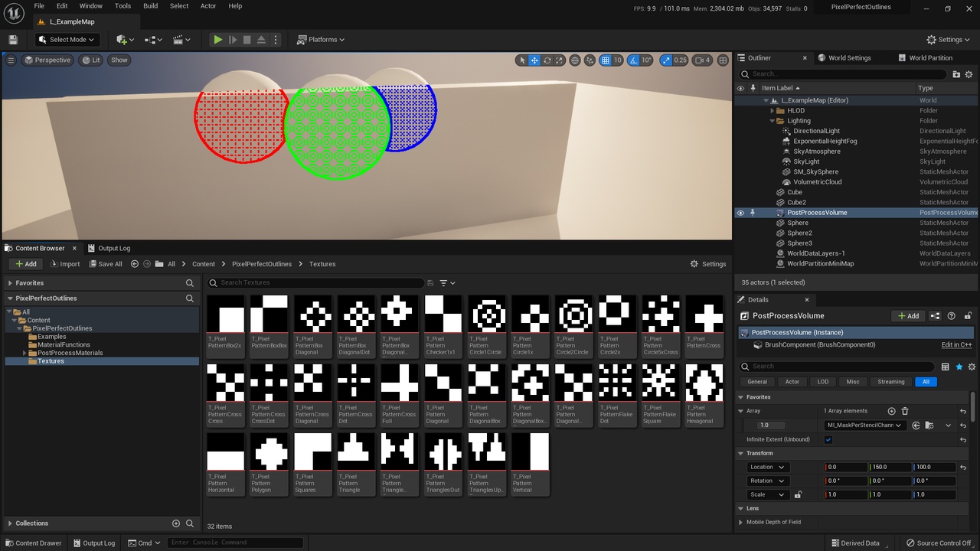Open the top-right Settings dropdown

coord(949,40)
